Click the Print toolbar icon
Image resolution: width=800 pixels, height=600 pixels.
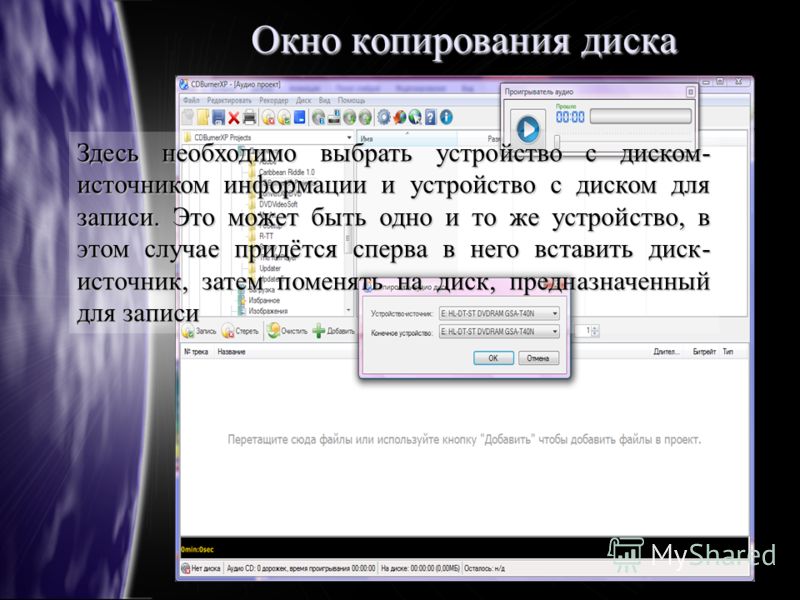click(249, 117)
